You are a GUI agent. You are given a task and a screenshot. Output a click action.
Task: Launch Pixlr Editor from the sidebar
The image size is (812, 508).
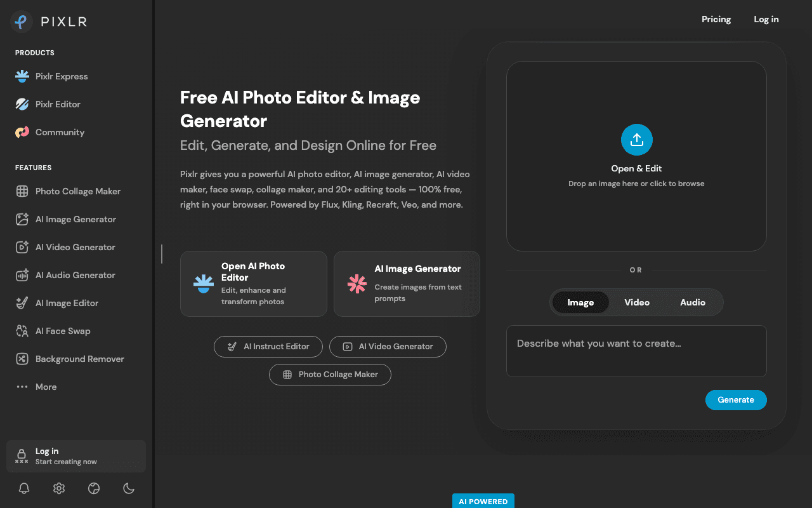(x=48, y=104)
